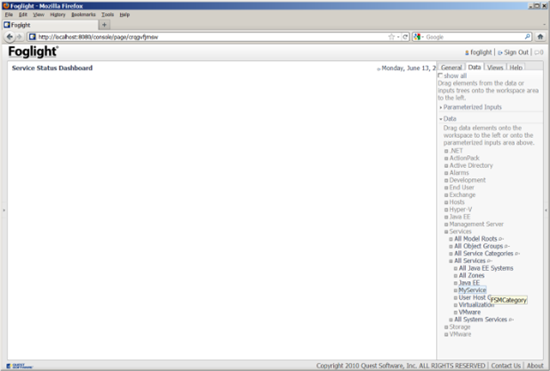
Task: Enable the show all checkbox
Action: click(441, 75)
